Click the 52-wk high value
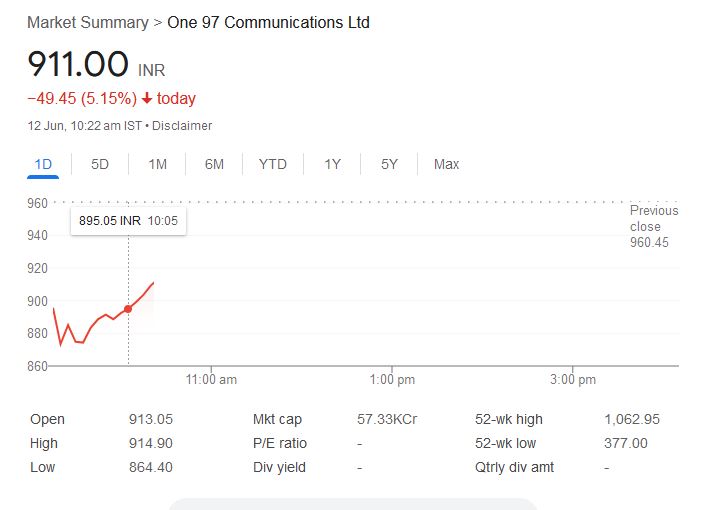The height and width of the screenshot is (510, 719). point(632,419)
